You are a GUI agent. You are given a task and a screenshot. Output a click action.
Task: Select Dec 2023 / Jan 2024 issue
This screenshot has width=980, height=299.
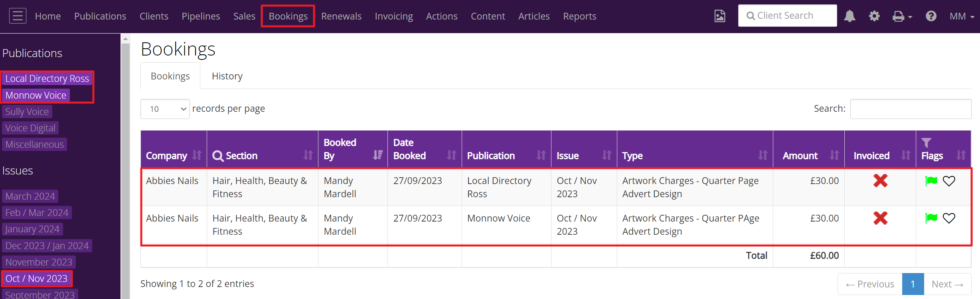coord(47,246)
